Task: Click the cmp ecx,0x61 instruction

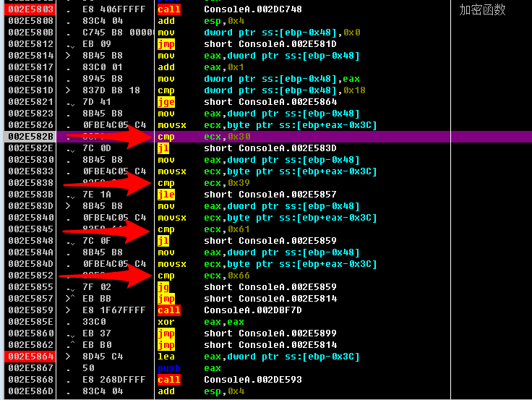Action: [x=204, y=229]
